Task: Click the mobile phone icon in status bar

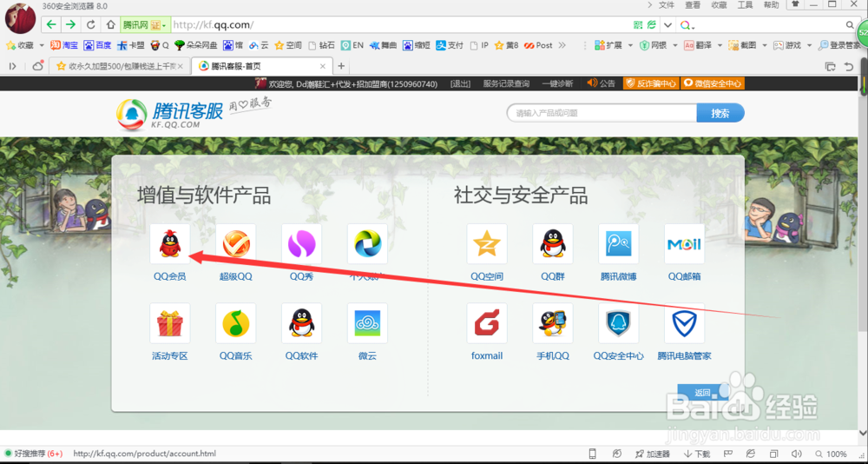Action: coord(592,454)
